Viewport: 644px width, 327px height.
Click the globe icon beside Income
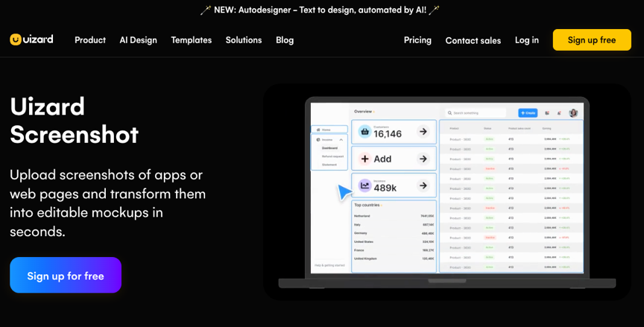[318, 140]
